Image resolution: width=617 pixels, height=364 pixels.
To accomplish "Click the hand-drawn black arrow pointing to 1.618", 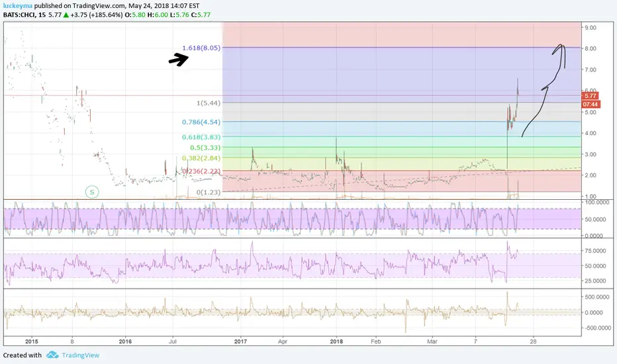I will [x=179, y=60].
